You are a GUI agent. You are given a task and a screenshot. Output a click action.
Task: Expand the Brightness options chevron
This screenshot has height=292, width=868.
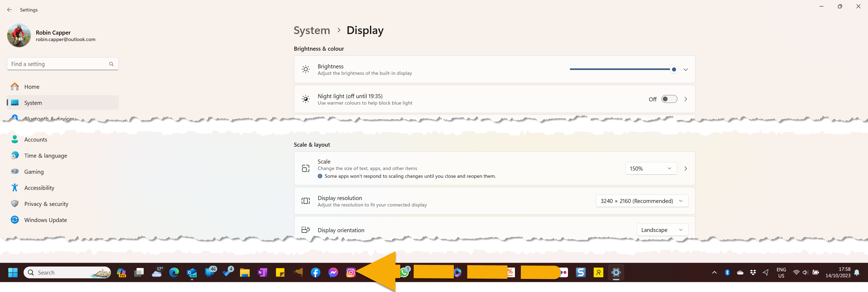click(x=685, y=69)
